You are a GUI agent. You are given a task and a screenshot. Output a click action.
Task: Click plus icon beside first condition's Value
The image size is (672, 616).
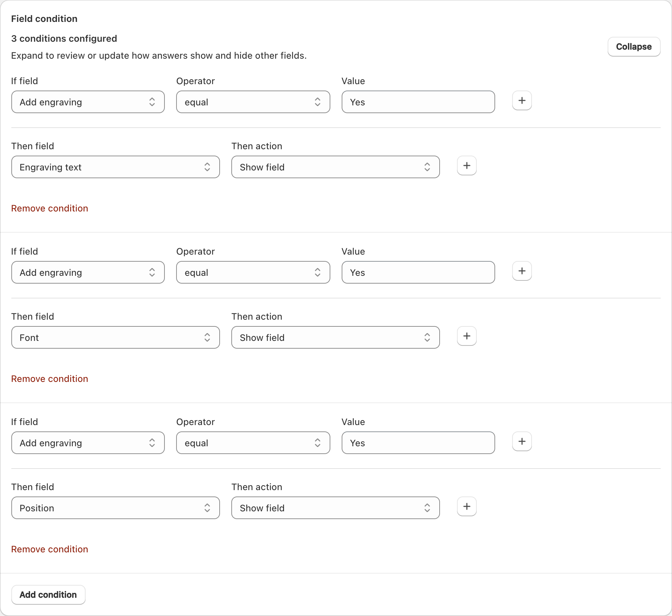pos(522,101)
